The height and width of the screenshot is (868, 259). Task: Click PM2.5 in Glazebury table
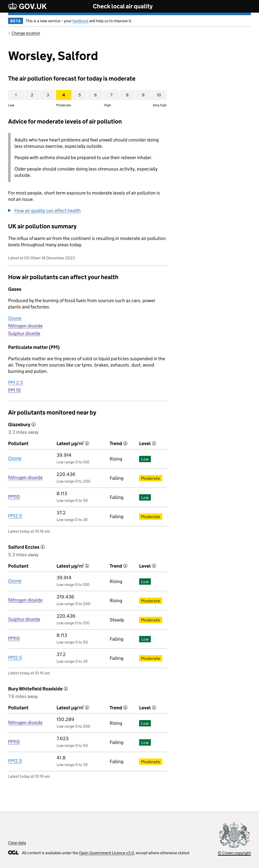[15, 516]
